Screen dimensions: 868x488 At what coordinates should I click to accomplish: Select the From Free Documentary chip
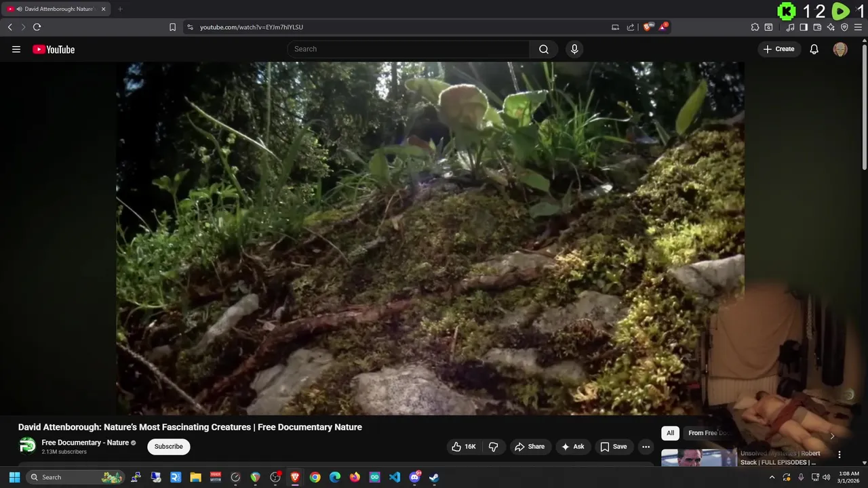pos(709,433)
